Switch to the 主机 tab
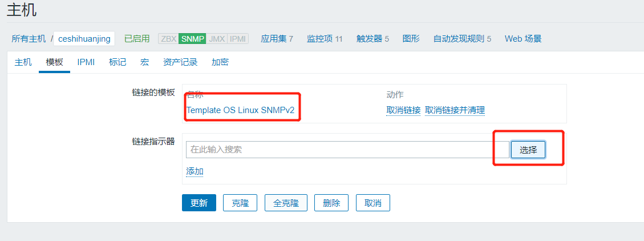 click(23, 62)
